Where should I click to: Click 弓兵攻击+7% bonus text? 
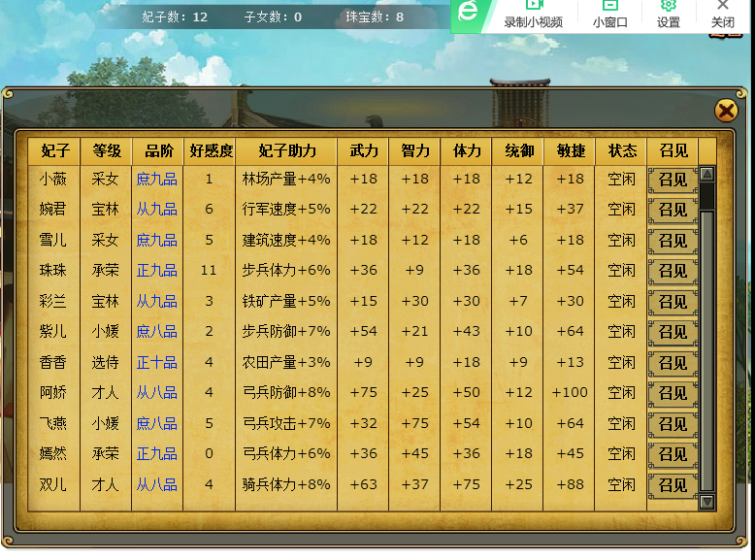click(286, 424)
